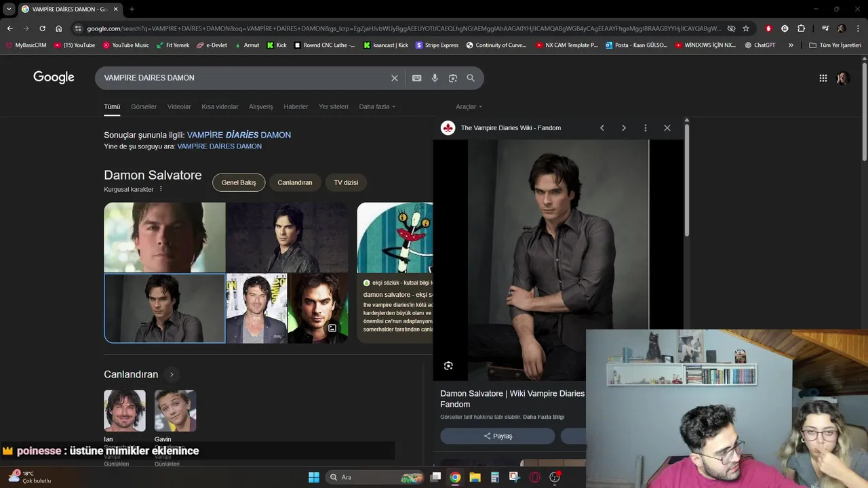Open corrected VAMPİRE DİARİES DAMON link

pyautogui.click(x=239, y=135)
